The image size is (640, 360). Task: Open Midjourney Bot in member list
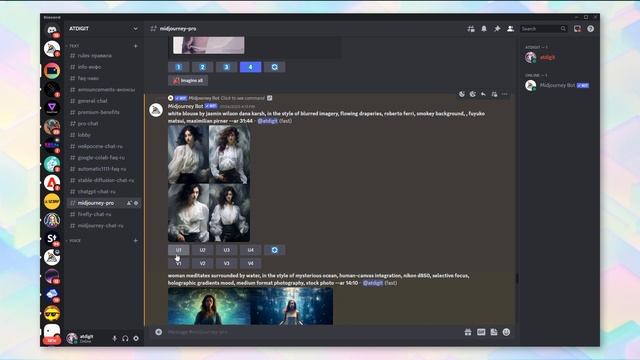pos(559,85)
